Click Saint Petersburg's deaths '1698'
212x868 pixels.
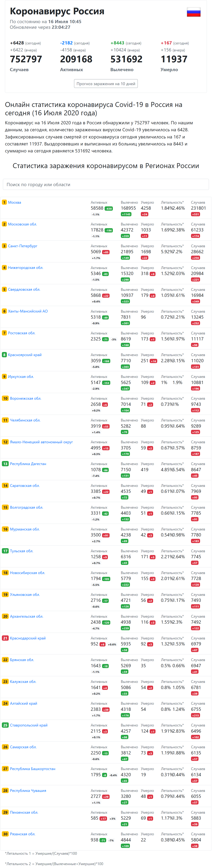146,252
